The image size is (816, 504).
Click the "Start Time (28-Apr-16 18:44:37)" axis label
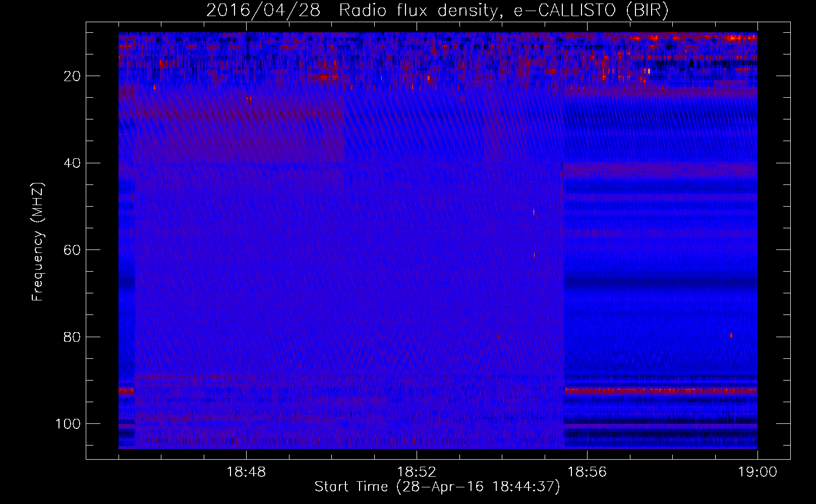pos(437,487)
